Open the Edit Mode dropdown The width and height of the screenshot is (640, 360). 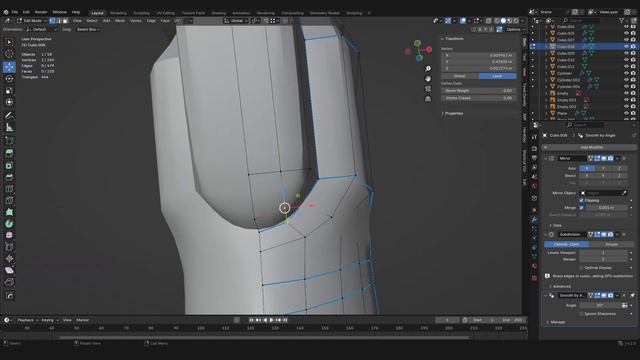pos(31,21)
